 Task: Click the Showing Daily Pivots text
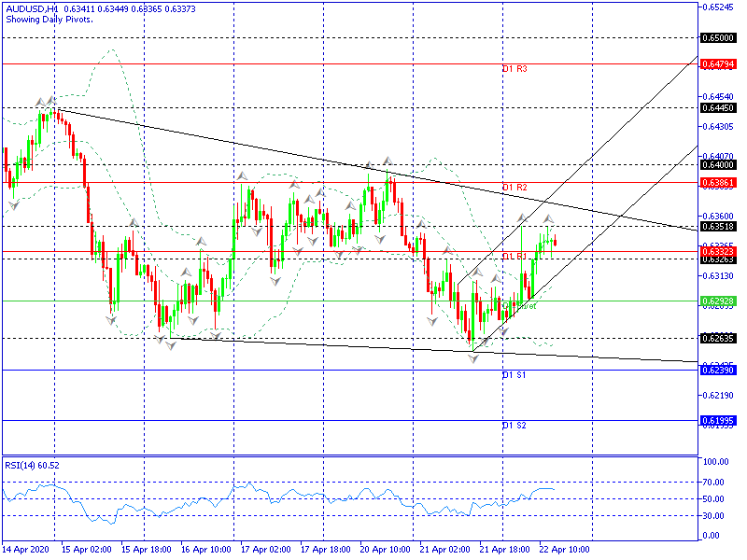tap(47, 20)
